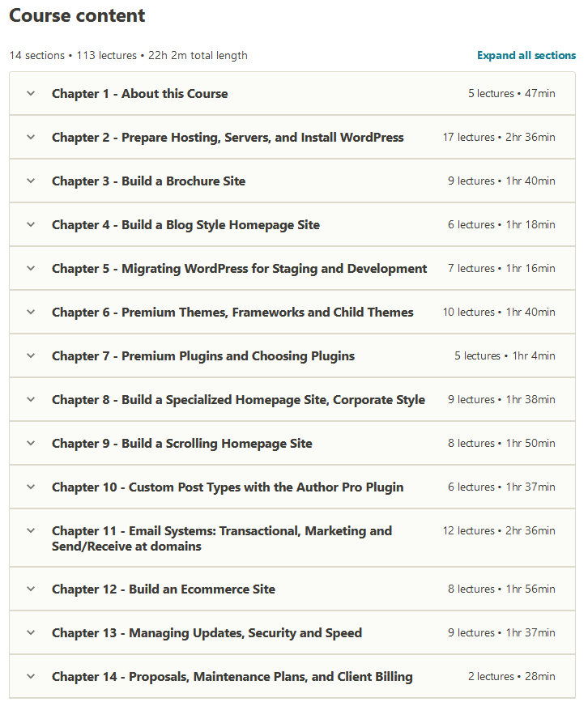588x702 pixels.
Task: Expand Chapter 1 chevron arrow
Action: pyautogui.click(x=31, y=93)
